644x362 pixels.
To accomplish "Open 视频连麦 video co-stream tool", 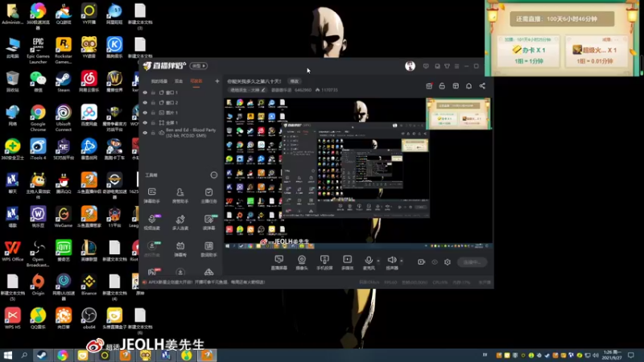I will (x=152, y=222).
